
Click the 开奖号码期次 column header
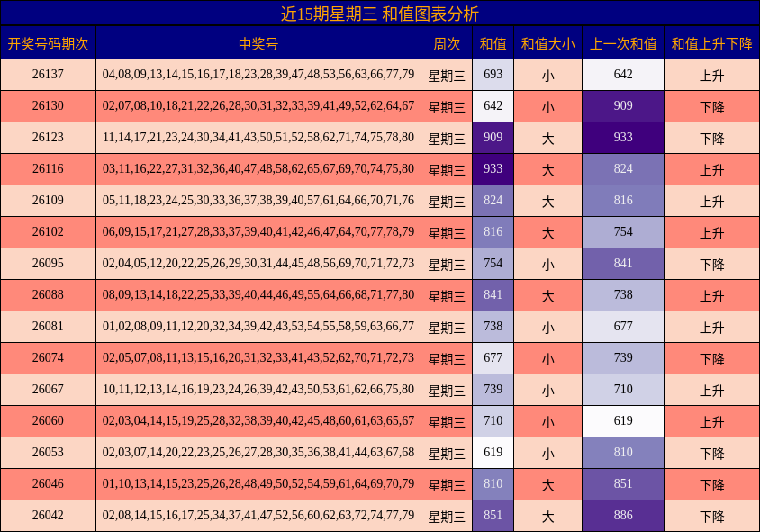pos(48,43)
